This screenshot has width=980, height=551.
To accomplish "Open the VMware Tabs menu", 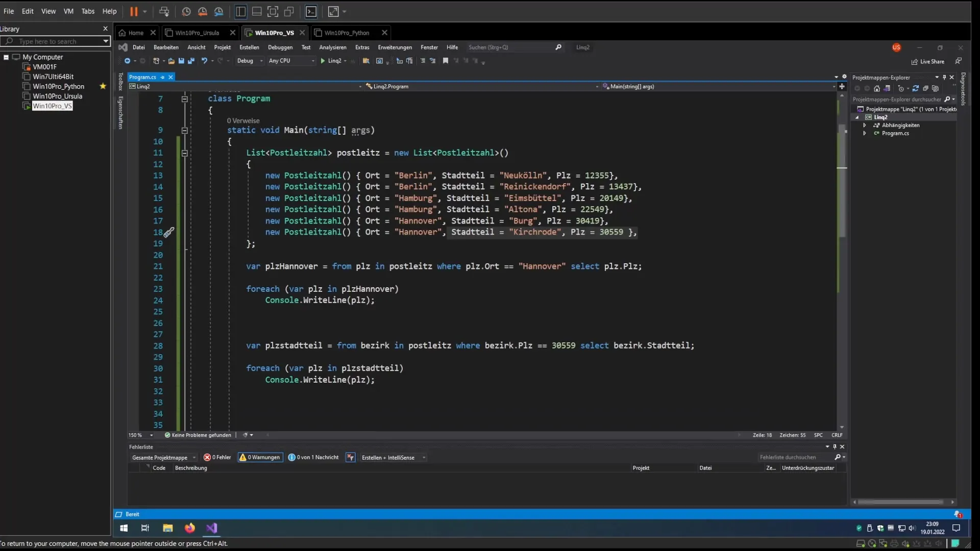I will pyautogui.click(x=88, y=11).
